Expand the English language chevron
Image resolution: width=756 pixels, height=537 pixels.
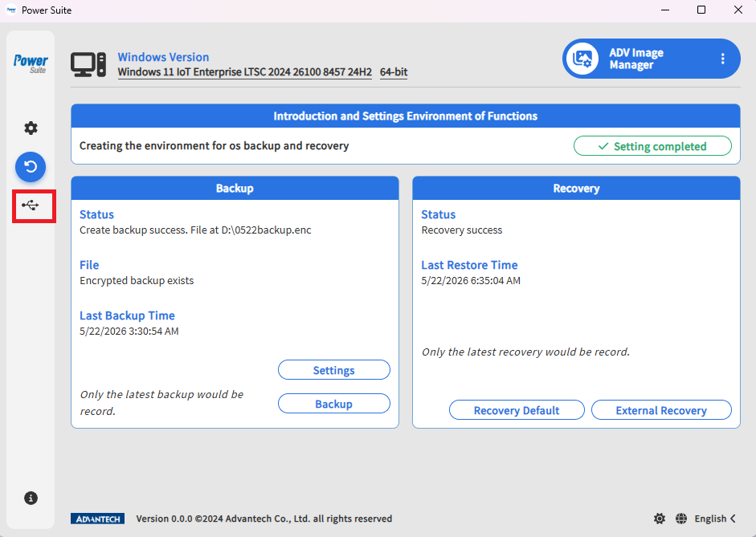click(733, 519)
